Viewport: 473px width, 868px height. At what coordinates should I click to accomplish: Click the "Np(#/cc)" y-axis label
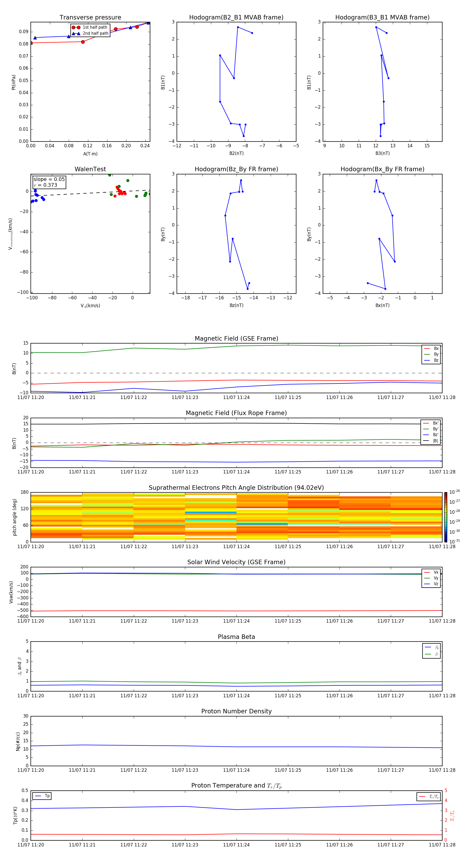pos(18,741)
